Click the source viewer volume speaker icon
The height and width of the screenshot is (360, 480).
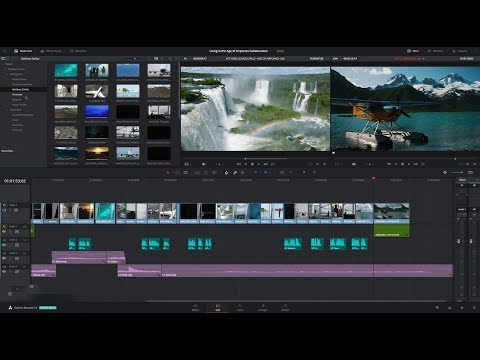204,164
